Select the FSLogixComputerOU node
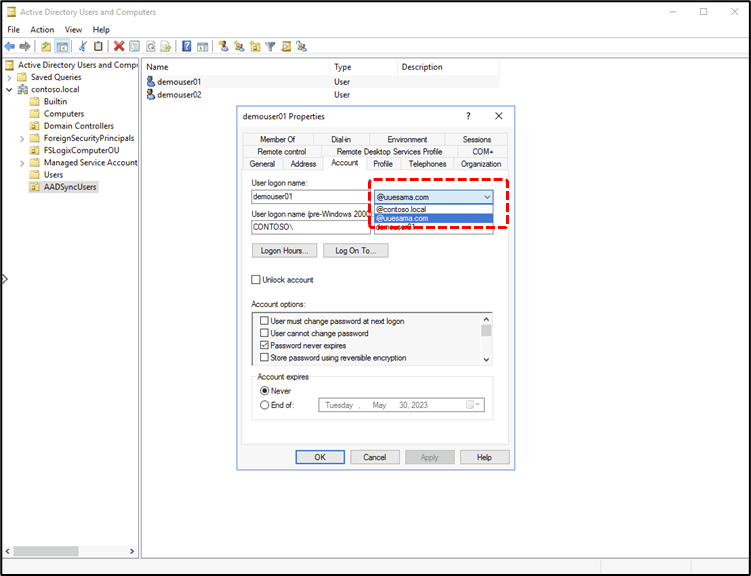The image size is (751, 576). coord(81,150)
